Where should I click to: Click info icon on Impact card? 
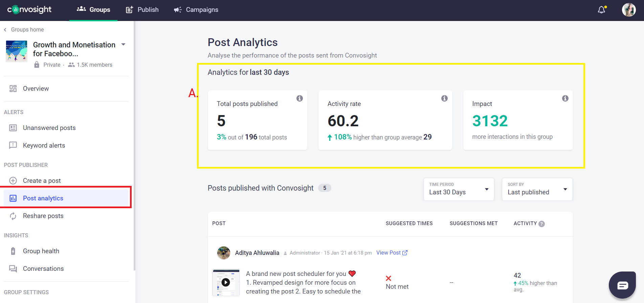pyautogui.click(x=565, y=99)
